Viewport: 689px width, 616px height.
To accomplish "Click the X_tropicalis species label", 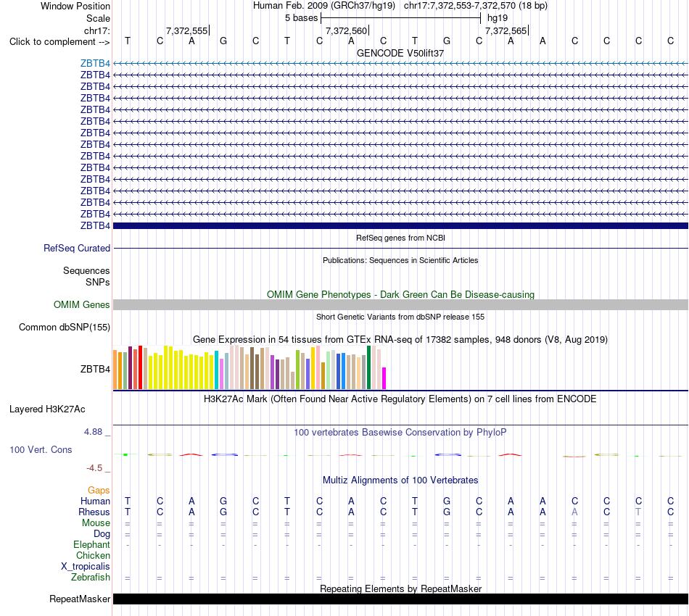I will click(86, 567).
